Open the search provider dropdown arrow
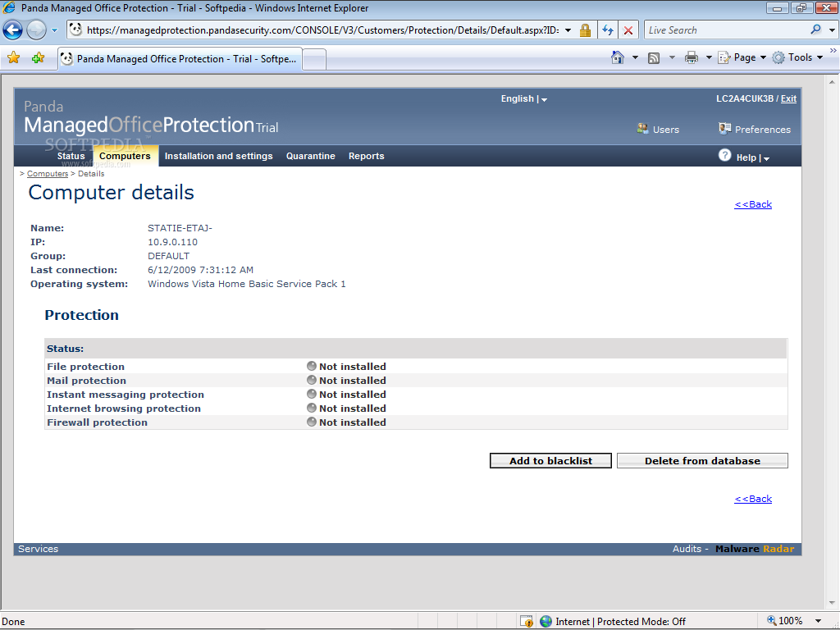The width and height of the screenshot is (840, 630). (832, 30)
